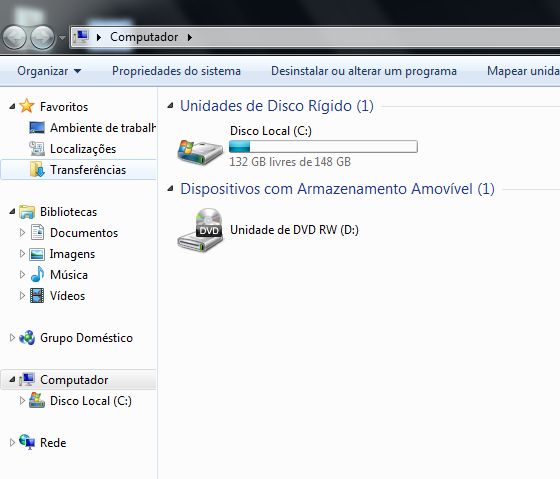Select Grupo Doméstico in navigation pane
This screenshot has height=479, width=560.
(x=86, y=338)
